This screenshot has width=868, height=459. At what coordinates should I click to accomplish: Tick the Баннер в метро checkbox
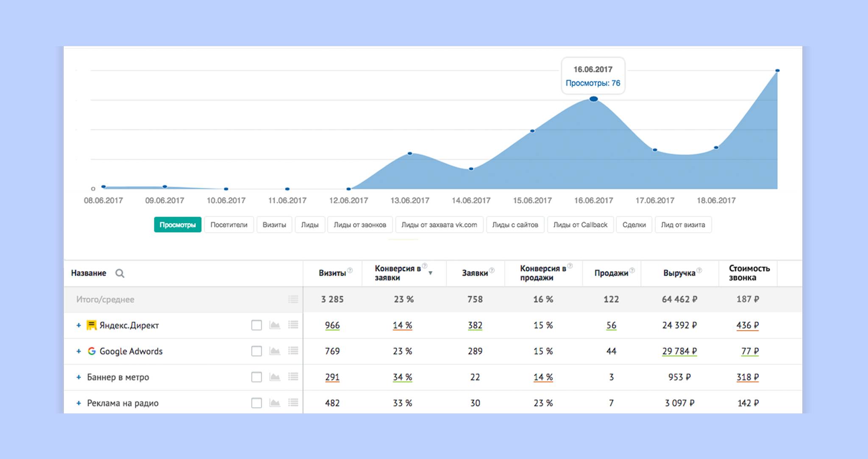click(x=256, y=377)
